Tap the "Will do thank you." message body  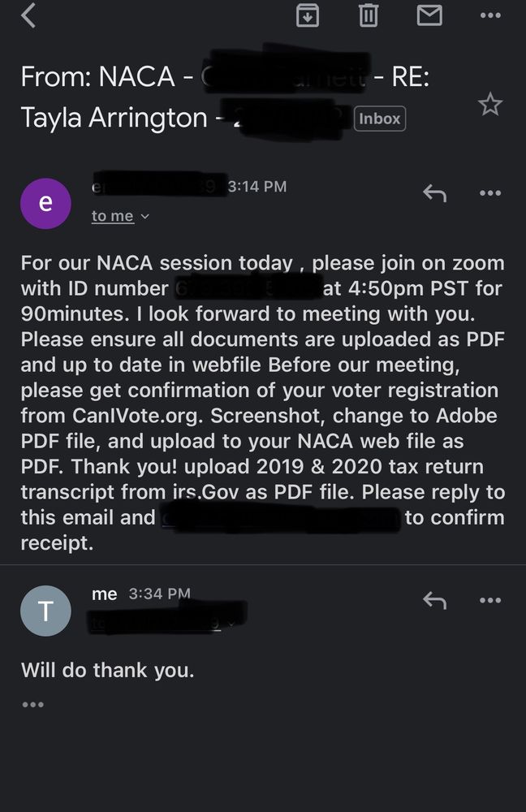tap(108, 671)
